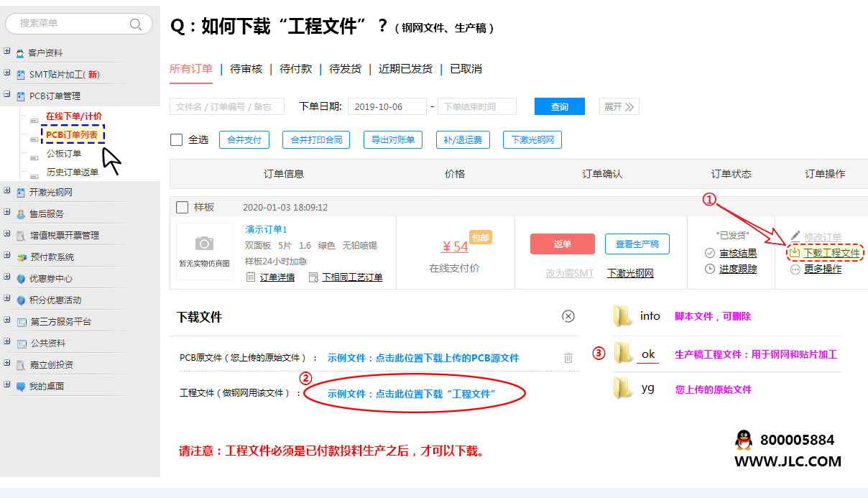Switch to the 近期已发货 tab

405,69
